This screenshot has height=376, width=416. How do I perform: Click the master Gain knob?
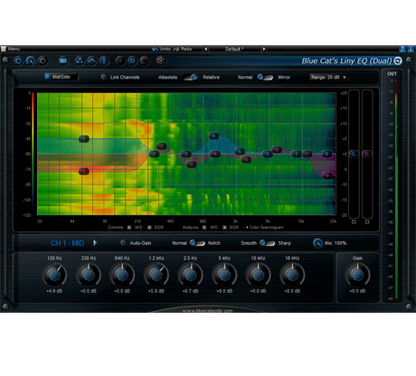coord(357,274)
